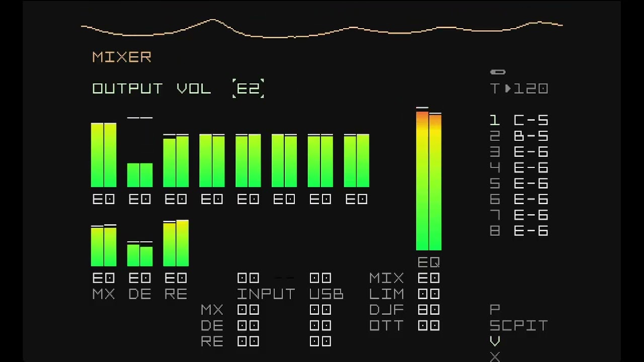Screen dimensions: 644x362
Task: Select the INPUT column MX send value
Action: [x=248, y=310]
